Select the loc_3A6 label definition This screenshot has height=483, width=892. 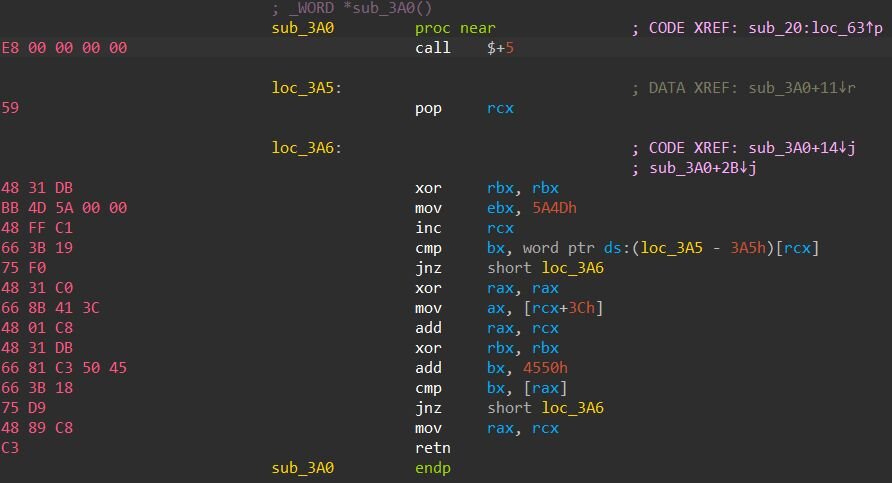[x=304, y=148]
